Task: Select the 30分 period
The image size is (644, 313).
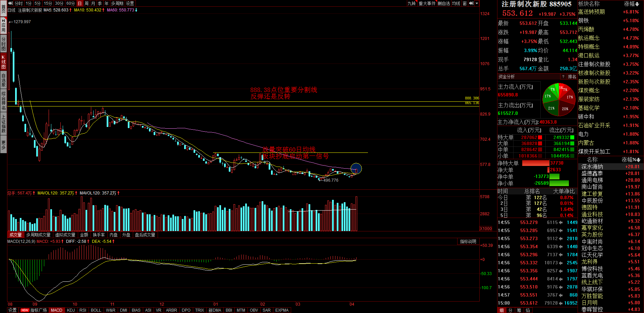Action: [59, 3]
